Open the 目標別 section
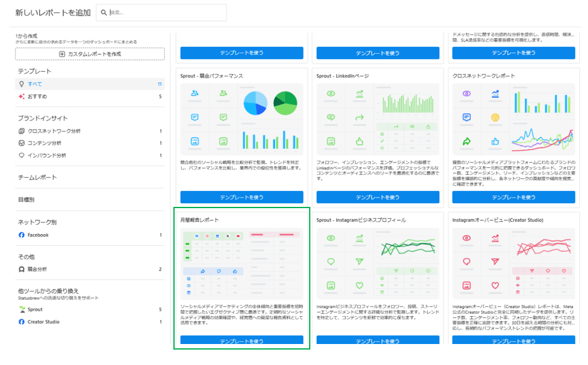 (x=26, y=200)
